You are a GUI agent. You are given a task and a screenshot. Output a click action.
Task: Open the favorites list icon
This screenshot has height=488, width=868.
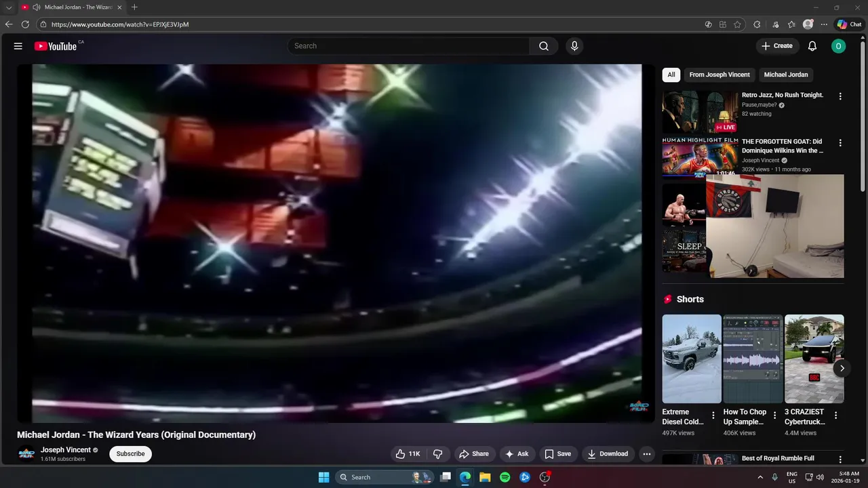tap(791, 24)
